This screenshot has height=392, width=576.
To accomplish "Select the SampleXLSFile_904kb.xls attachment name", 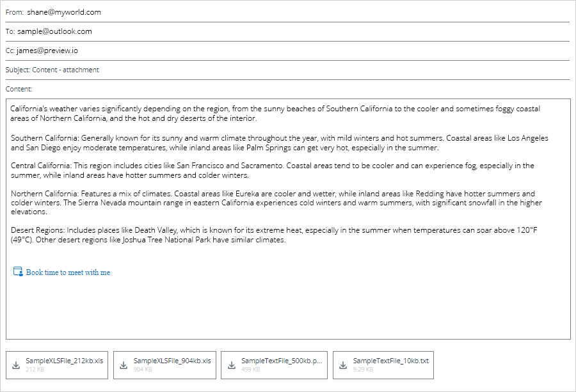I will tap(172, 361).
